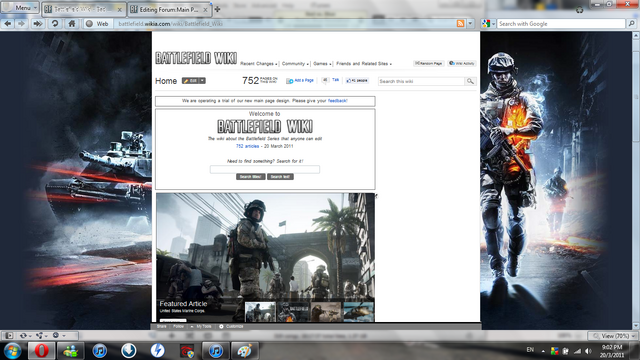
Task: Go back with the back arrow
Action: (8, 24)
